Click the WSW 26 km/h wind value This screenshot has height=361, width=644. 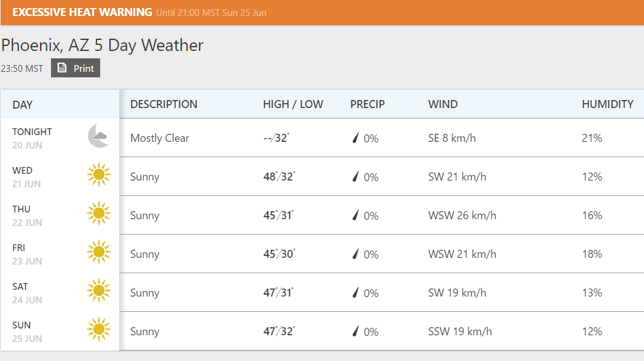tap(462, 215)
